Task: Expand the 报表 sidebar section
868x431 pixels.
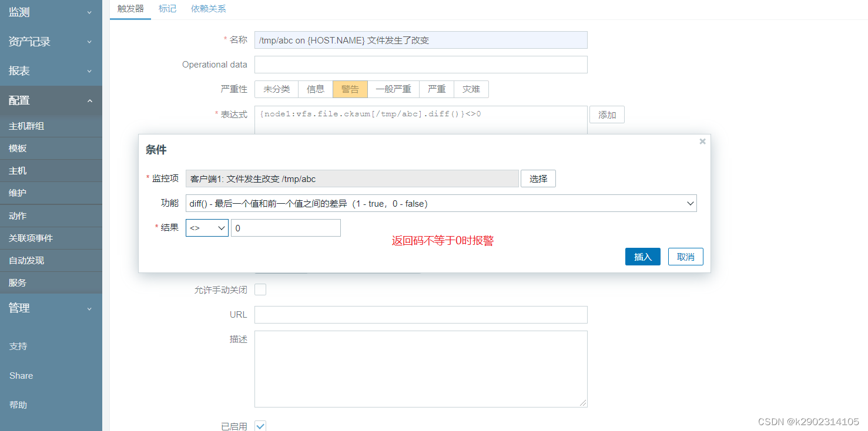Action: tap(51, 71)
